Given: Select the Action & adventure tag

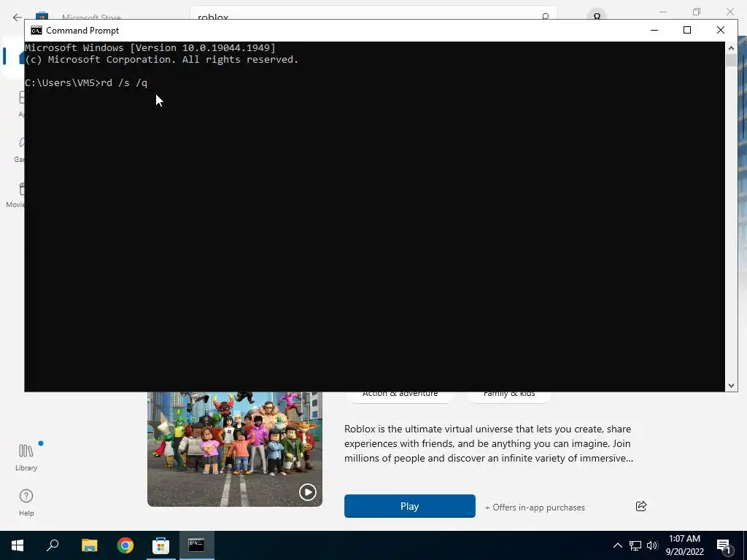Looking at the screenshot, I should click(x=400, y=395).
